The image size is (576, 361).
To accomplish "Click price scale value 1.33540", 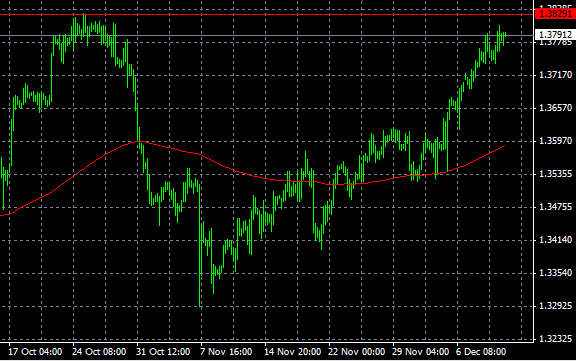I will tap(555, 273).
